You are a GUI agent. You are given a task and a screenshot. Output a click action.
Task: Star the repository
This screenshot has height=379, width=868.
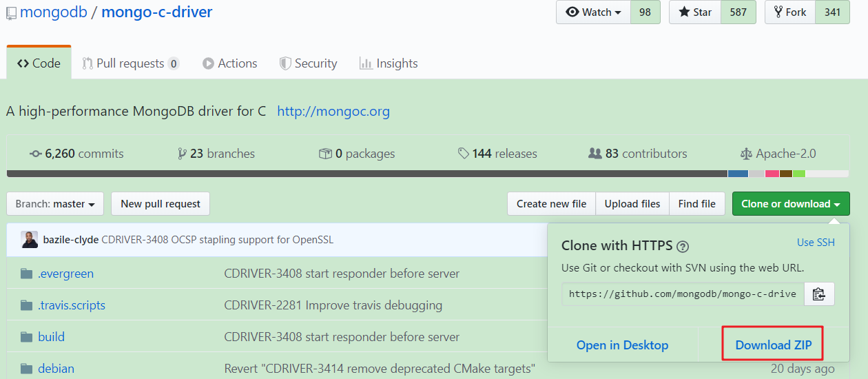pyautogui.click(x=695, y=12)
